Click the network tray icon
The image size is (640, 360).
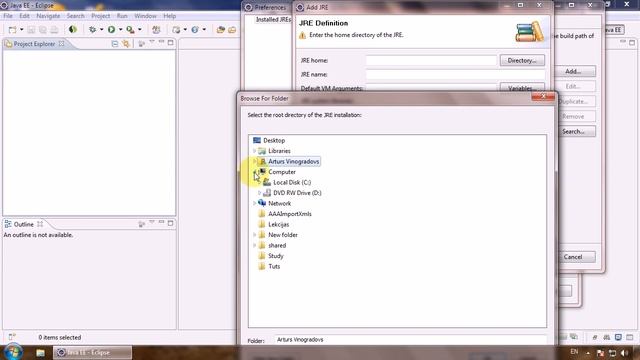tap(612, 353)
